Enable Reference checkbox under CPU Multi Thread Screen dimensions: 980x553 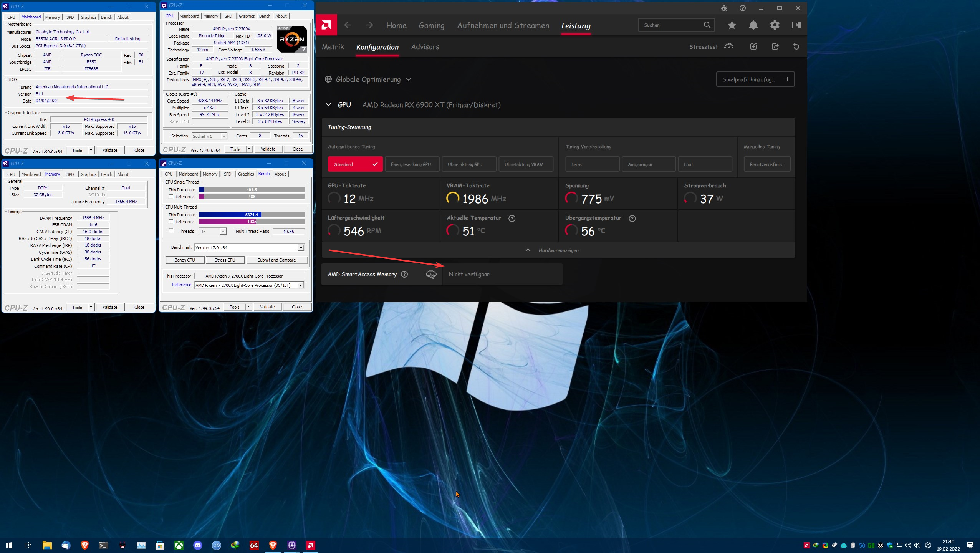[x=171, y=222]
